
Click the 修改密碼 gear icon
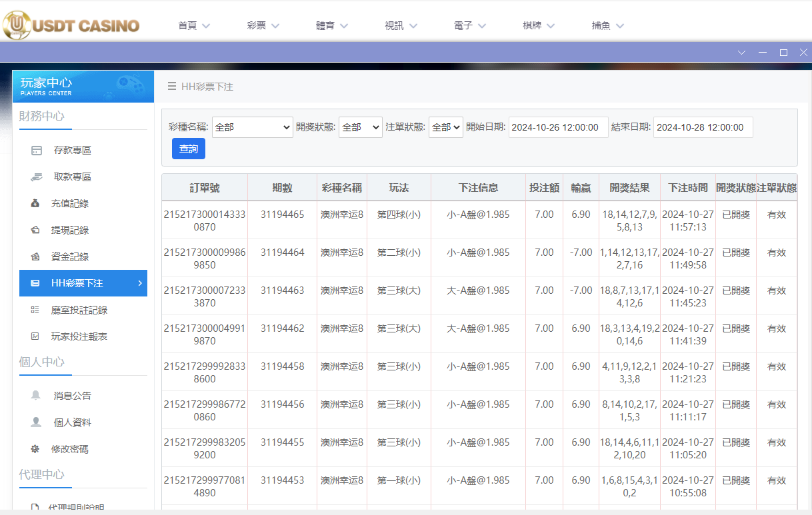(35, 448)
